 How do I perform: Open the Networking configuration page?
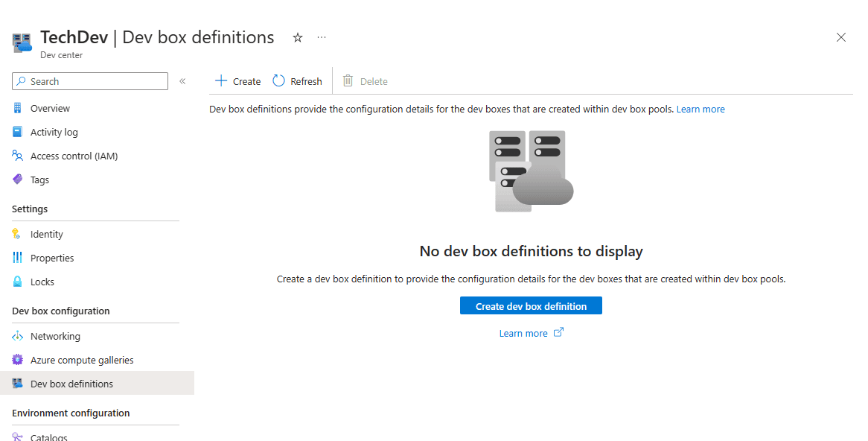click(x=55, y=336)
